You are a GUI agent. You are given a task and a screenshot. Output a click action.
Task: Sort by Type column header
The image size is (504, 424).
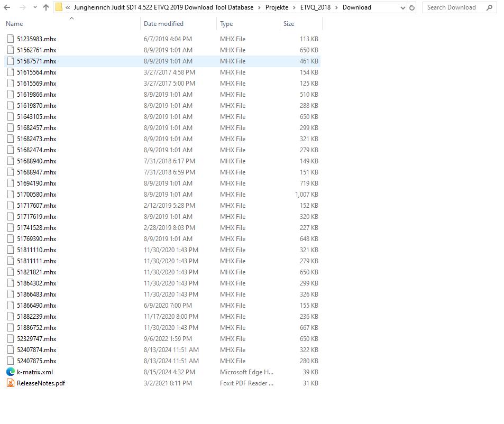(226, 24)
